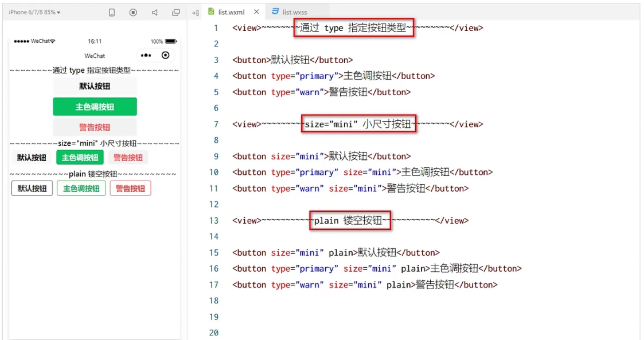
Task: Open the iPhone 6/7/8 85% device dropdown
Action: point(35,12)
